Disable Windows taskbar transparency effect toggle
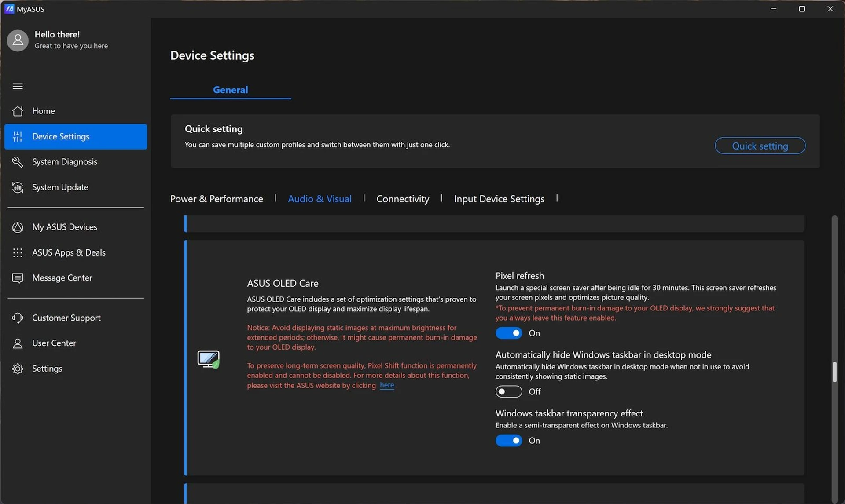 (509, 441)
